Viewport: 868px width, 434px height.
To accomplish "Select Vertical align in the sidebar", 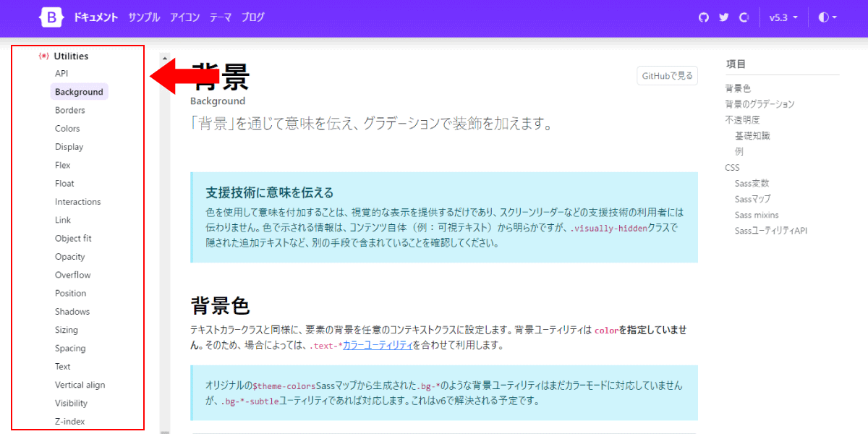I will pyautogui.click(x=80, y=385).
